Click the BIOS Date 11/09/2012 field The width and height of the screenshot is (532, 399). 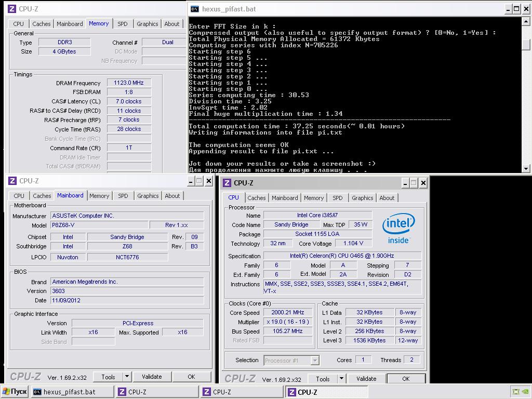127,300
